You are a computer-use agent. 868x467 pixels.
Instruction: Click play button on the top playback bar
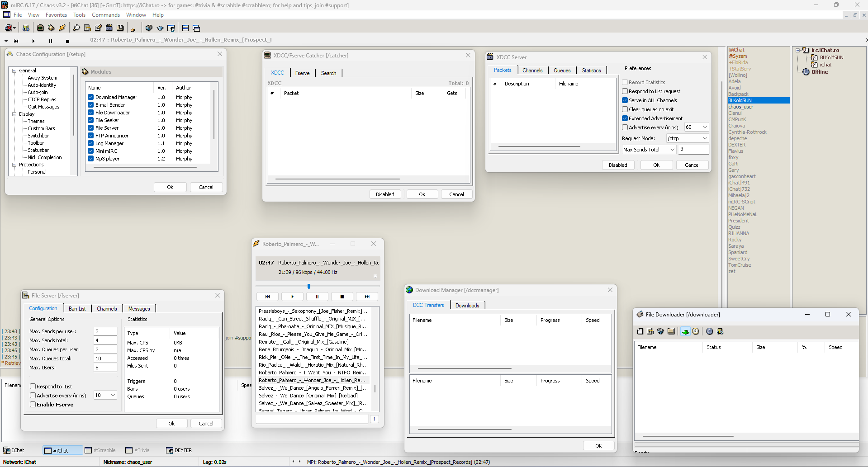(33, 41)
